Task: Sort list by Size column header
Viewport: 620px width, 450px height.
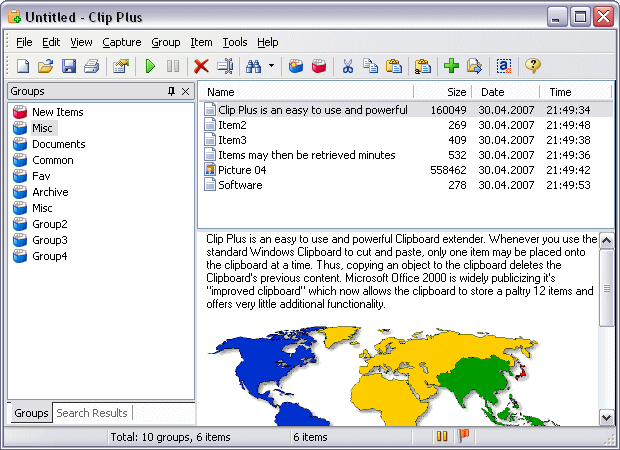Action: coord(442,92)
